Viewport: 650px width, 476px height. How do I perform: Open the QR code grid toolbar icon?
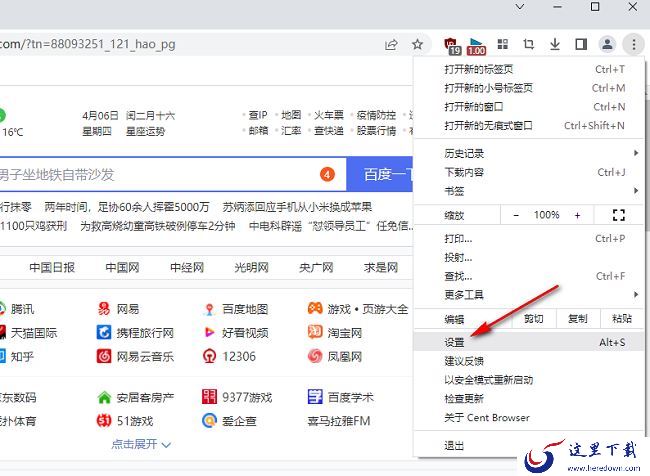point(503,44)
